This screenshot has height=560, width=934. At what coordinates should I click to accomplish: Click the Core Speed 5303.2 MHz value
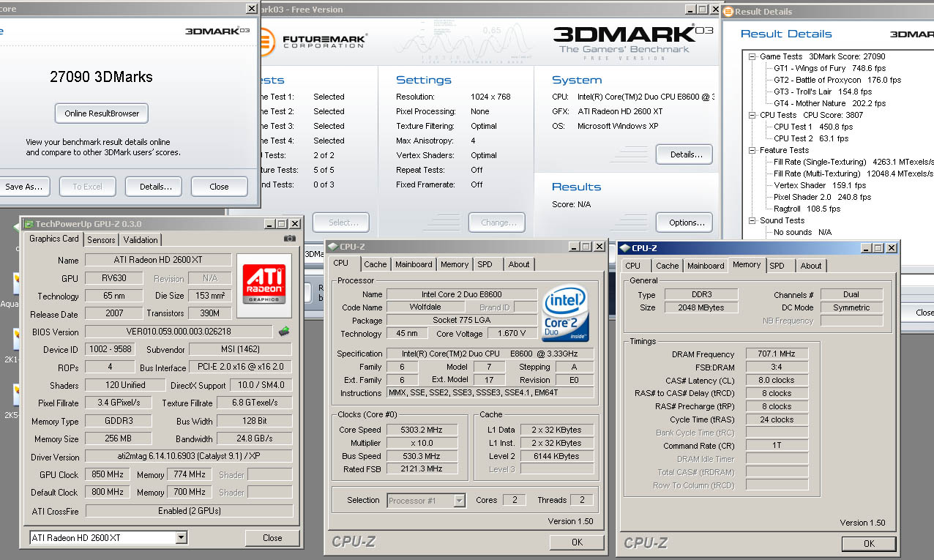coord(422,430)
